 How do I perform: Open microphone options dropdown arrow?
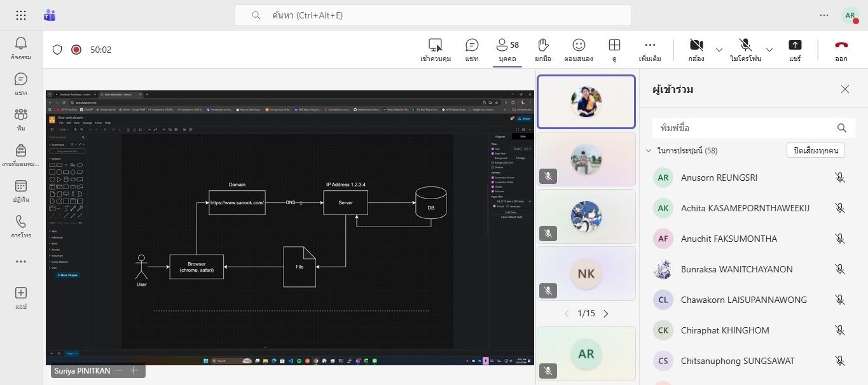pyautogui.click(x=769, y=50)
